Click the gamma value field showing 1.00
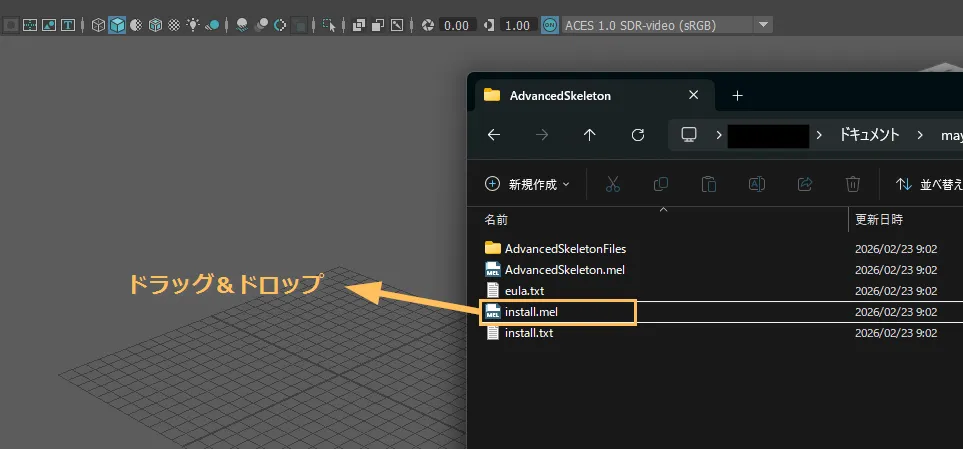This screenshot has height=449, width=963. (x=517, y=25)
